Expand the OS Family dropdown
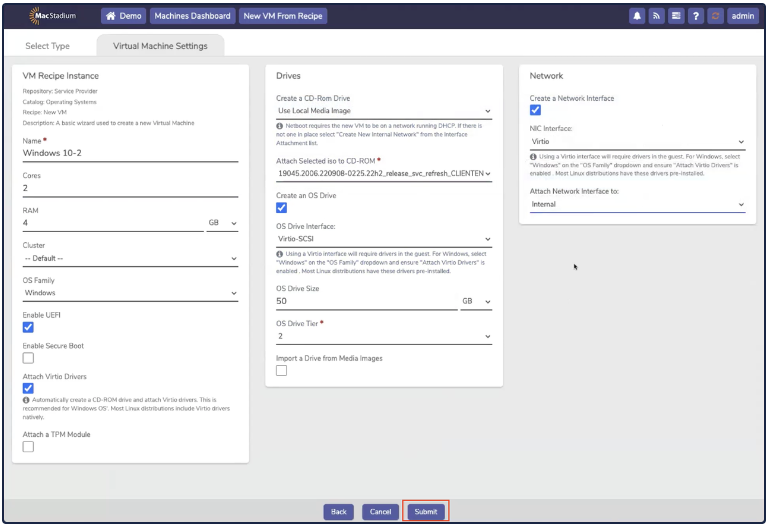The image size is (769, 526). (x=130, y=293)
